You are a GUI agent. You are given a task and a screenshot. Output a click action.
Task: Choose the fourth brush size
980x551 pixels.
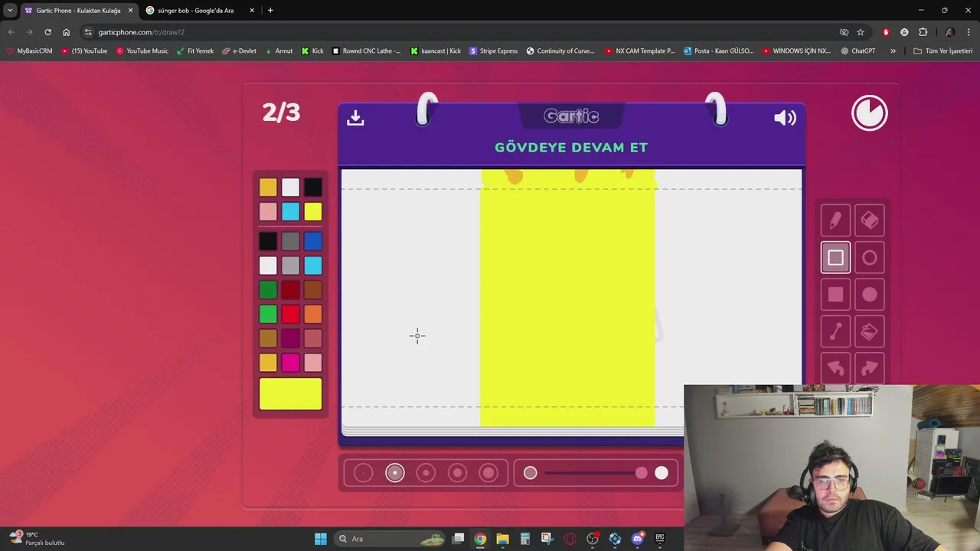tap(457, 473)
